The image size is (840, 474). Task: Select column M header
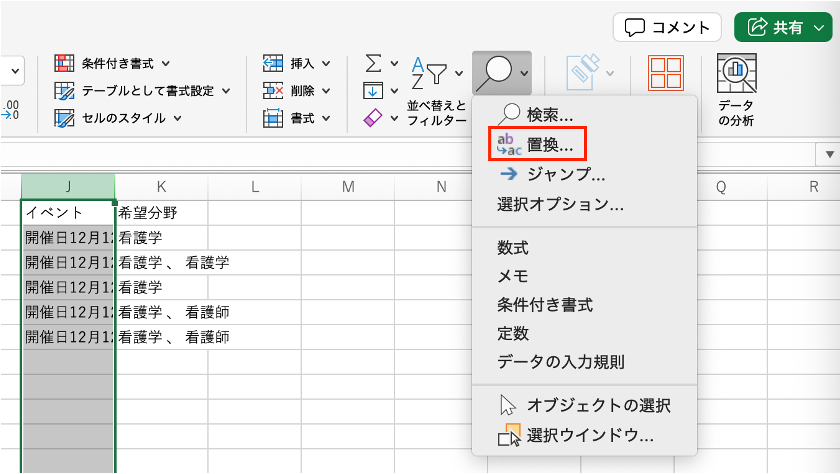coord(348,186)
